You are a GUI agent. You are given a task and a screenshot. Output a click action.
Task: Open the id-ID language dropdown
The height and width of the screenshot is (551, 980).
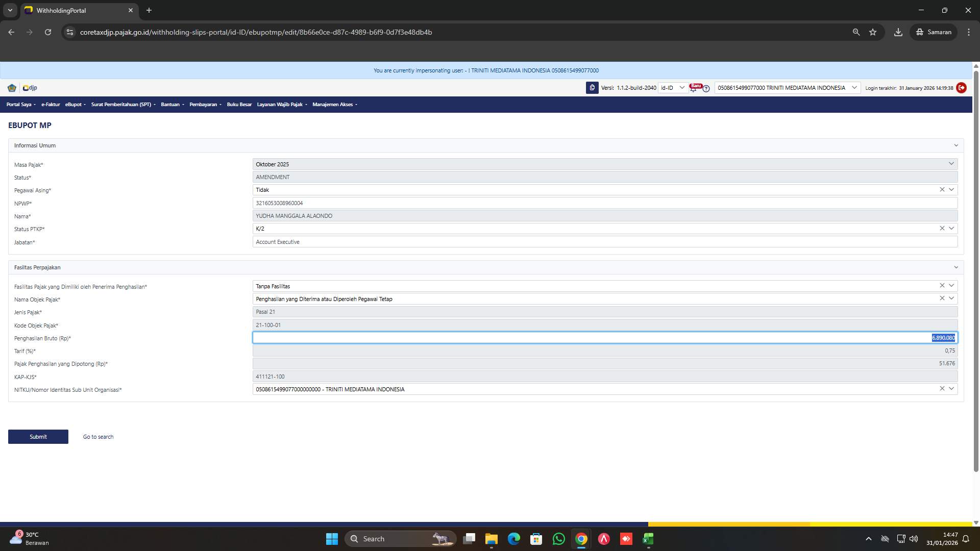click(x=673, y=88)
